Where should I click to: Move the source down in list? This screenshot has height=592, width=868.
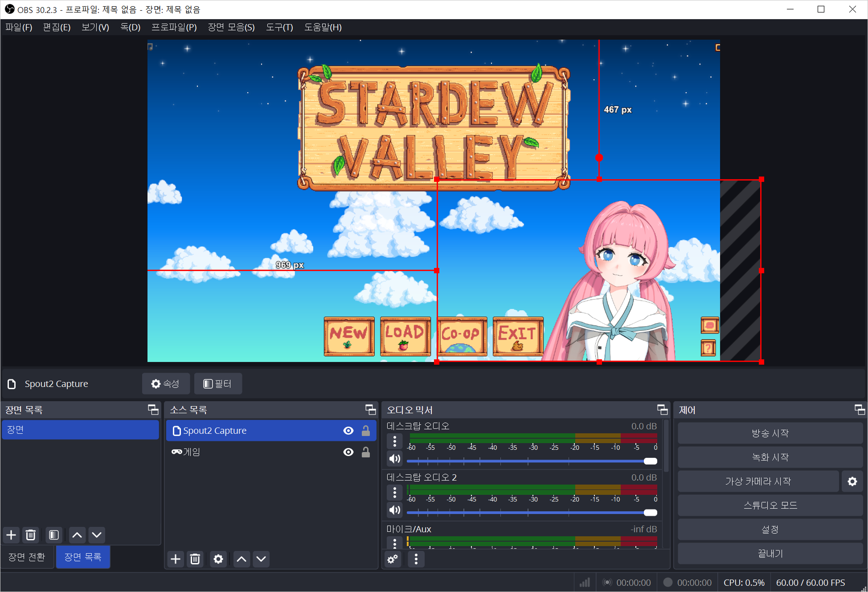261,559
